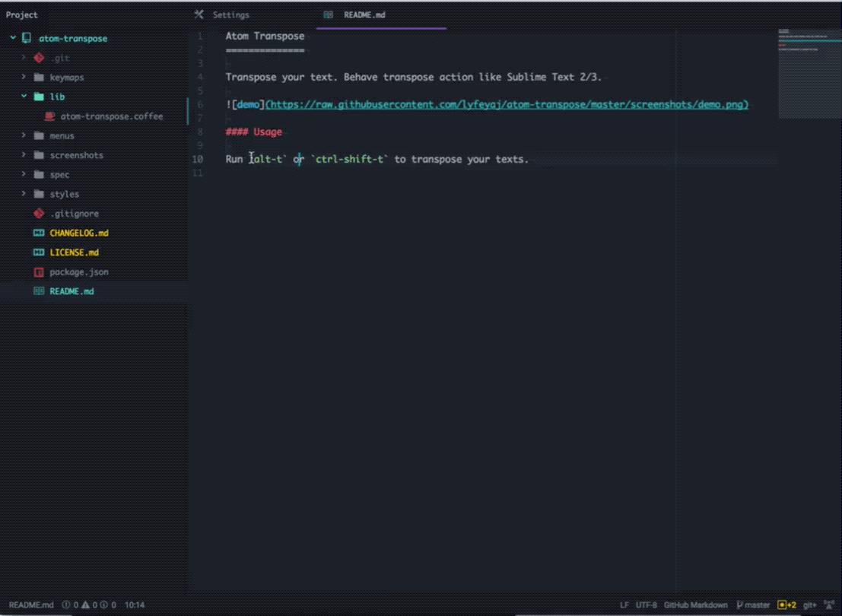Click the linter info count icon
The height and width of the screenshot is (616, 842).
[104, 605]
